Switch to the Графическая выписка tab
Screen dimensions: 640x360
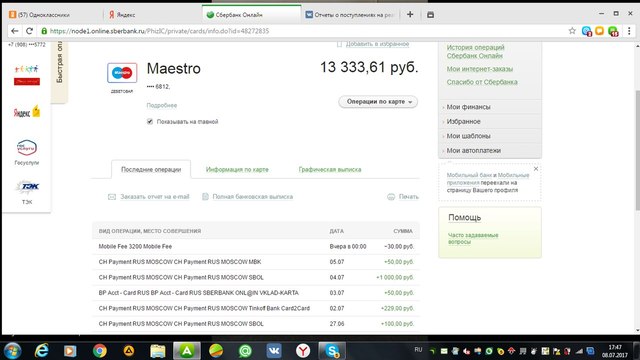pyautogui.click(x=330, y=169)
